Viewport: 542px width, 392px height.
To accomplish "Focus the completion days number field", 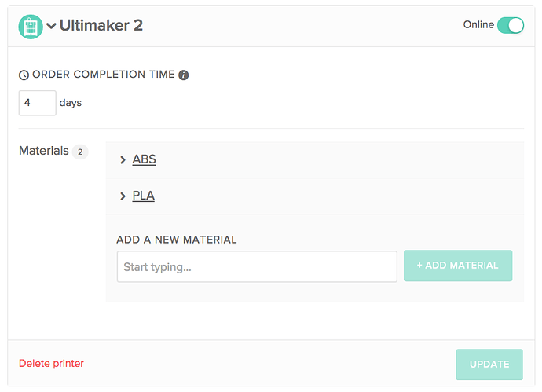I will coord(37,103).
